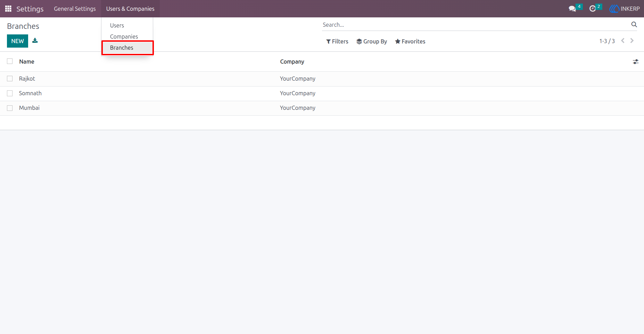Focus the Search input field
Screen dimensions: 644x334
pyautogui.click(x=475, y=25)
